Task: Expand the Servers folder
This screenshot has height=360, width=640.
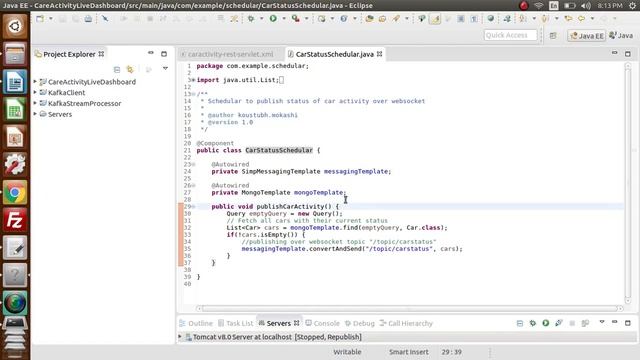Action: [x=35, y=114]
